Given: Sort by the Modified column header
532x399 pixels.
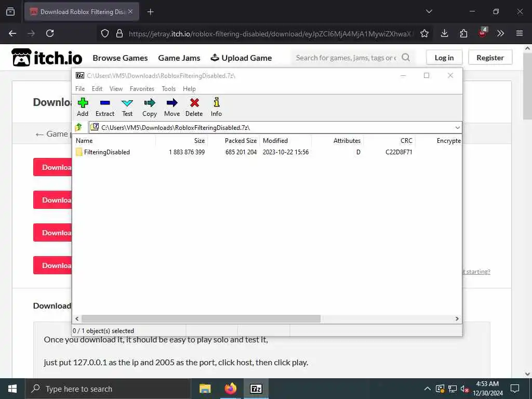Looking at the screenshot, I should [x=285, y=140].
